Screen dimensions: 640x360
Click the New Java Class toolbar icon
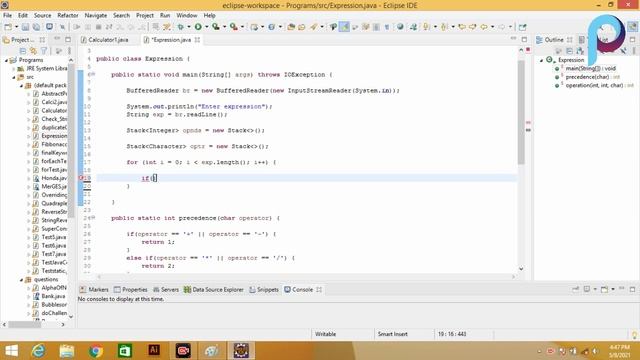point(272,27)
